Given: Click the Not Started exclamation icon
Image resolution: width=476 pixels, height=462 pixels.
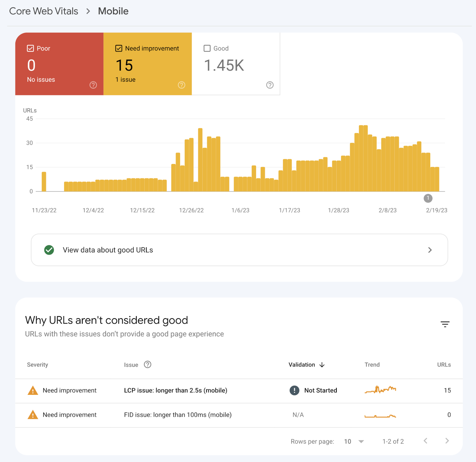Looking at the screenshot, I should [x=294, y=390].
